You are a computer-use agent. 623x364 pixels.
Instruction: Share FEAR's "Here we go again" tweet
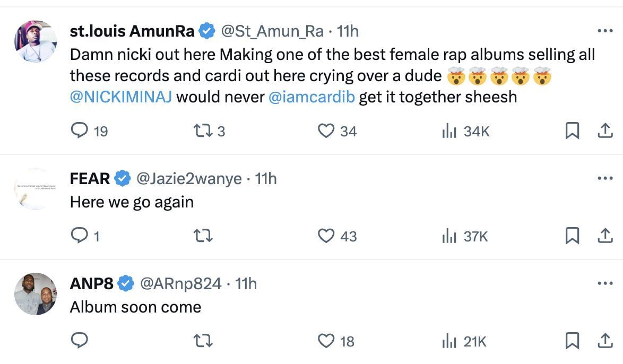[605, 236]
